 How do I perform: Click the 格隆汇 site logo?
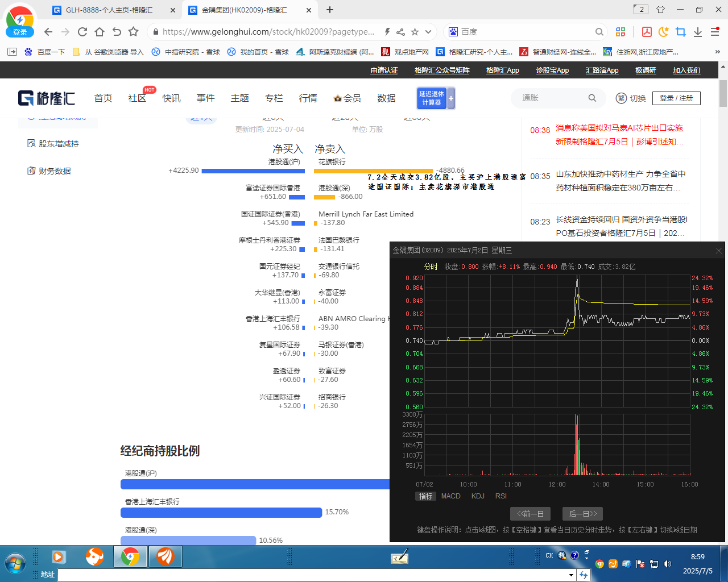[x=47, y=98]
